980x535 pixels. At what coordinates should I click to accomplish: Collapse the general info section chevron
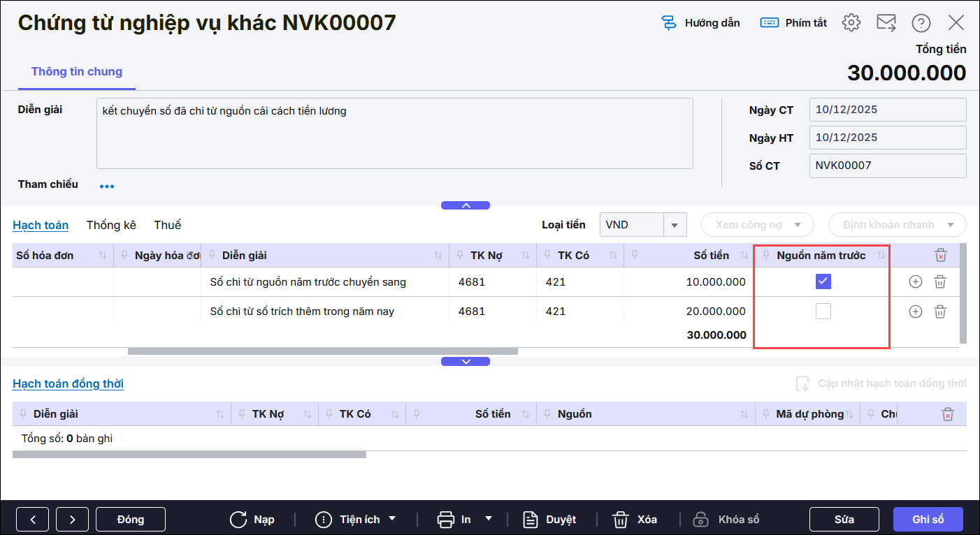click(x=465, y=205)
